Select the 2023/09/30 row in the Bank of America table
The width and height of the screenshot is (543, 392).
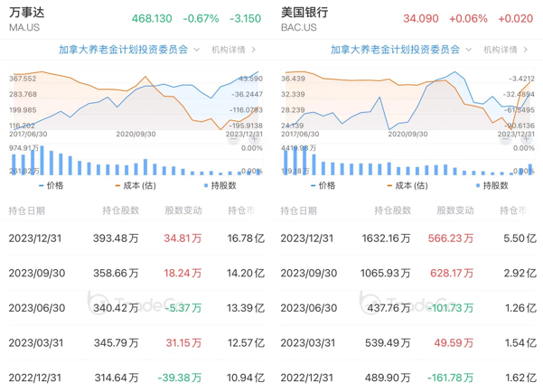click(407, 273)
